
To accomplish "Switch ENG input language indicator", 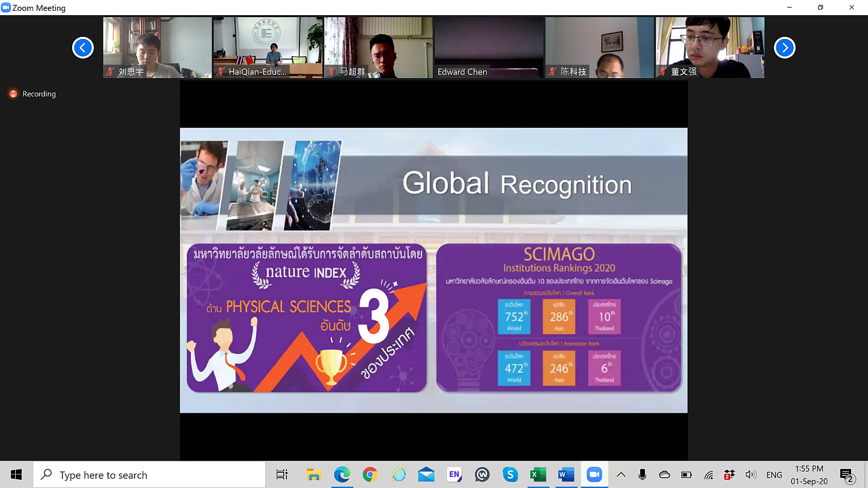I will [x=774, y=475].
